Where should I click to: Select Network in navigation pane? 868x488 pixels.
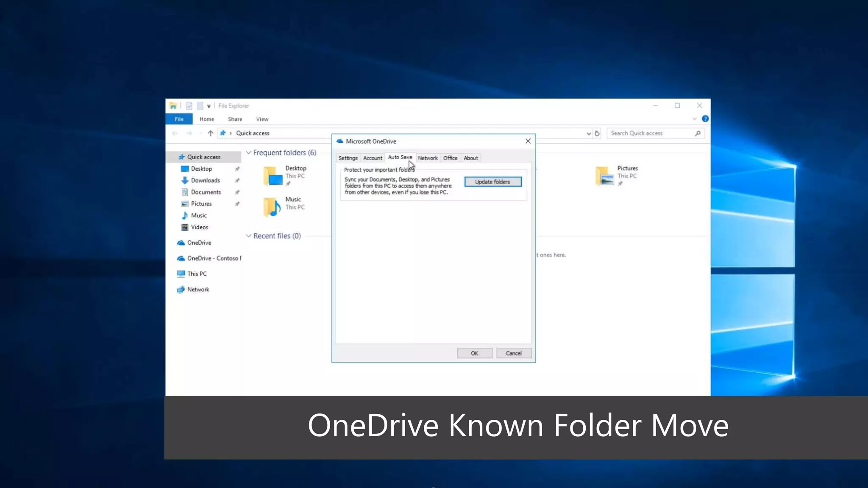(198, 290)
